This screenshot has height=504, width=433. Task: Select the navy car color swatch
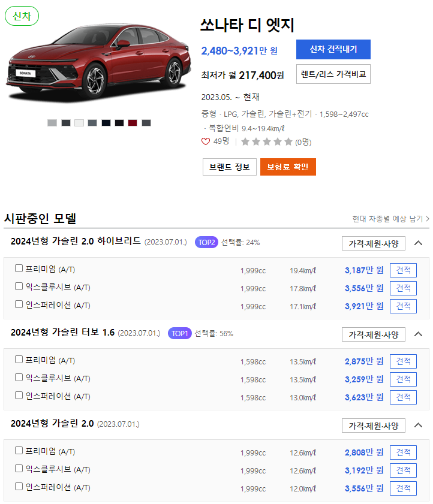pos(106,123)
